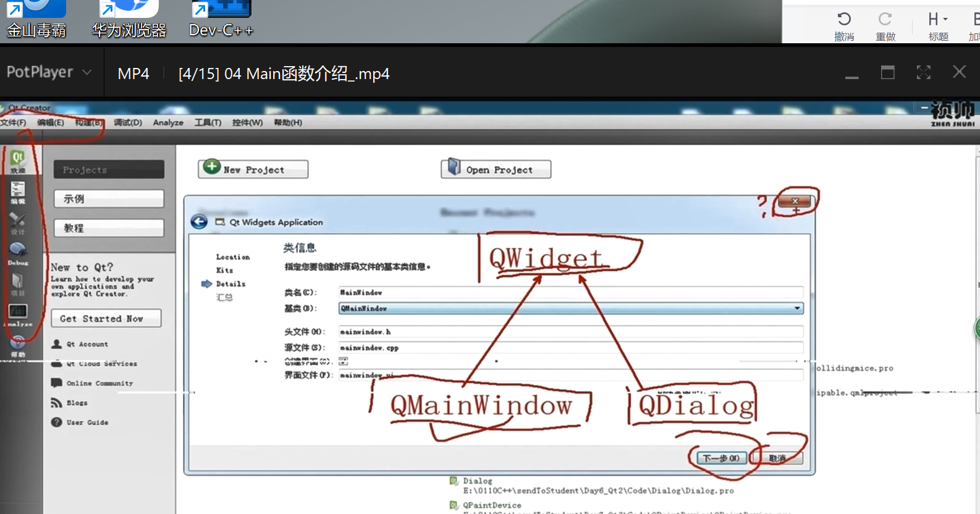Click the User Guide question mark icon
980x514 pixels.
pyautogui.click(x=57, y=423)
